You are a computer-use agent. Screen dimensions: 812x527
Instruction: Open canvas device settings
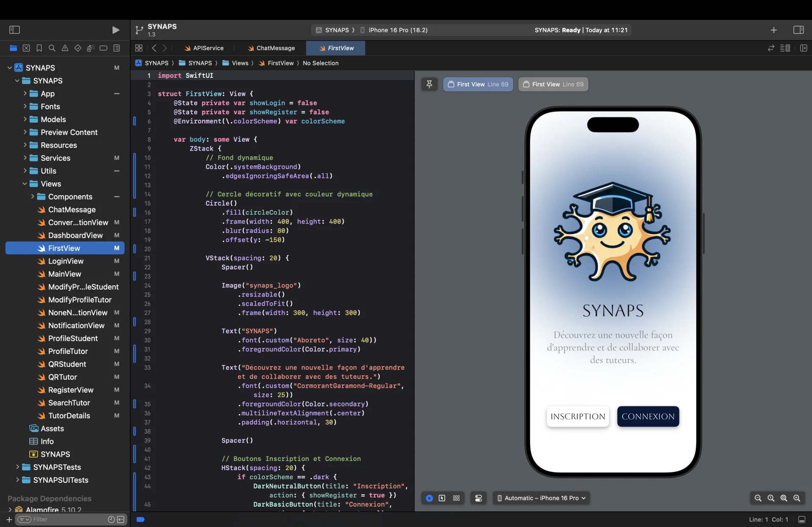478,498
